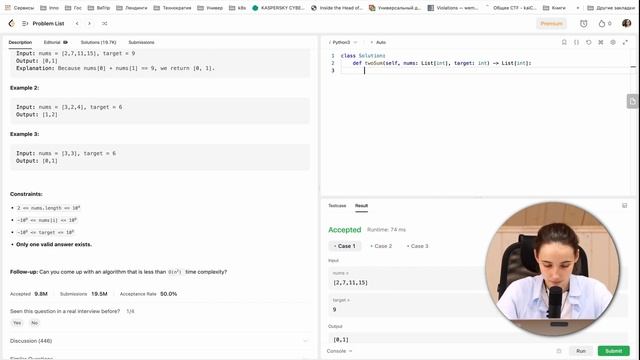This screenshot has width=640, height=360.
Task: Go to the previous problem arrow
Action: (77, 24)
